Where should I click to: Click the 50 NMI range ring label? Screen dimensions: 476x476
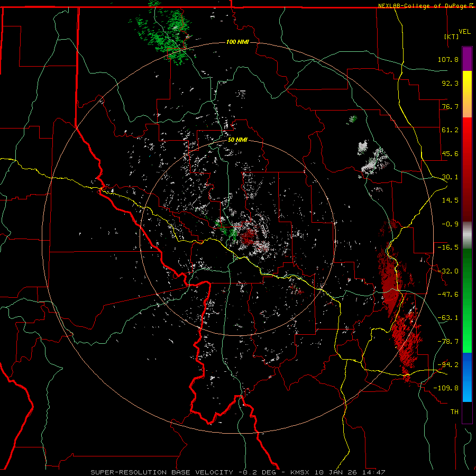tap(237, 140)
